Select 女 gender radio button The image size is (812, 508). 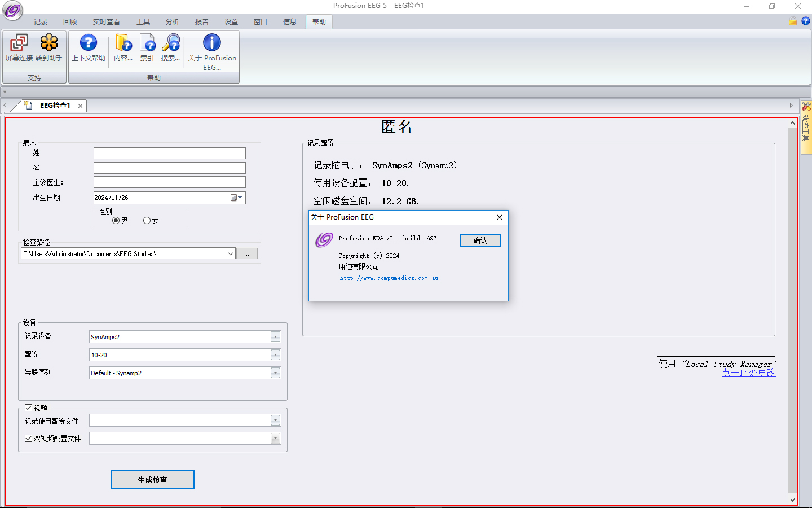click(x=147, y=221)
